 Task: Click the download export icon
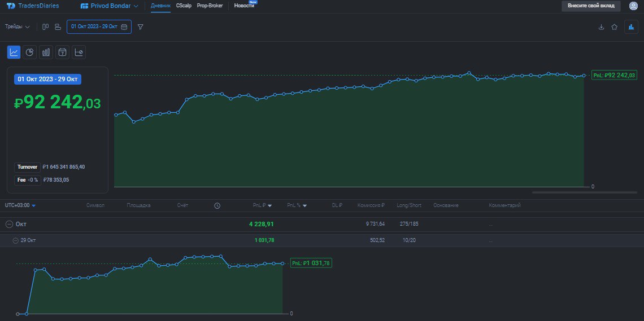601,27
